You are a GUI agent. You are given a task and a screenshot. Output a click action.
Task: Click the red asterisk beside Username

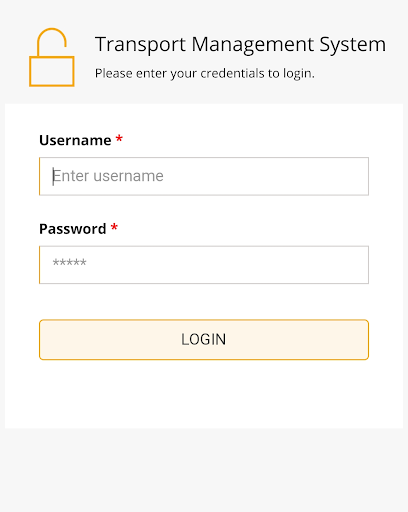pos(119,139)
